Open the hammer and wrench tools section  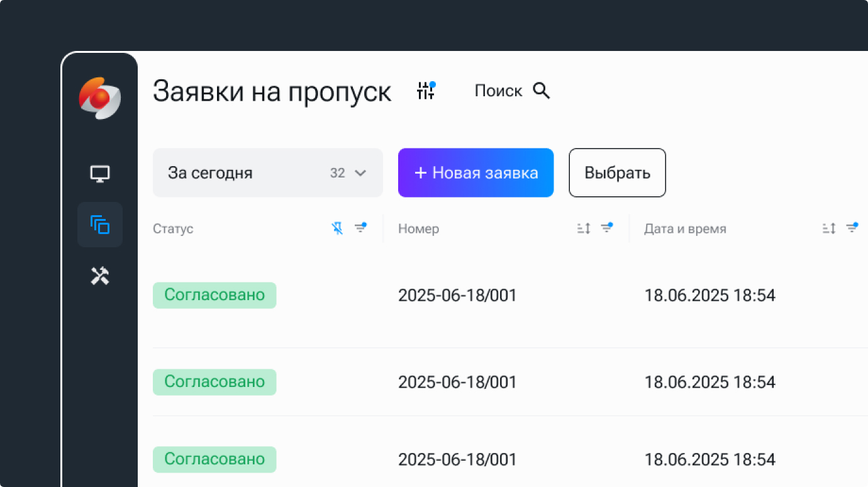[100, 276]
